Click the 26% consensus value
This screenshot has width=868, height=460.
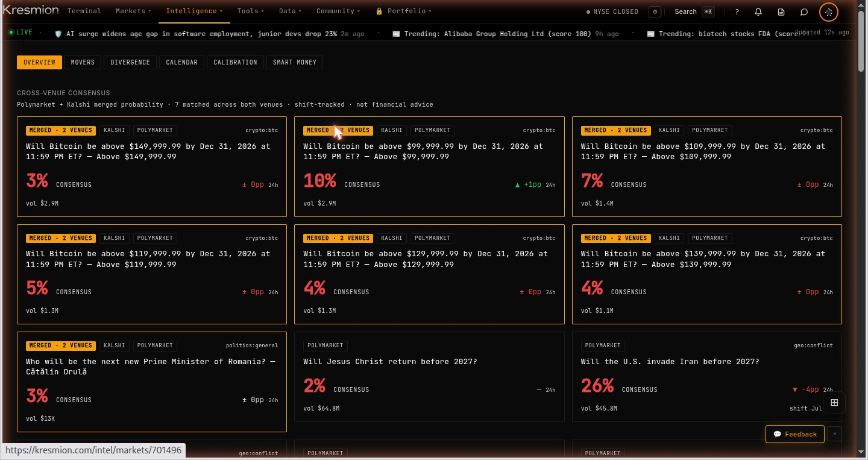point(597,386)
